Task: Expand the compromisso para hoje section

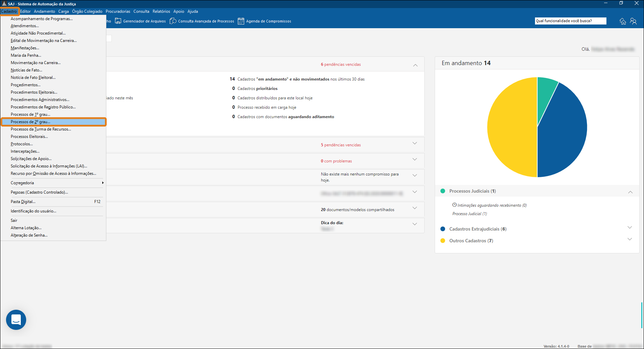Action: click(x=415, y=176)
